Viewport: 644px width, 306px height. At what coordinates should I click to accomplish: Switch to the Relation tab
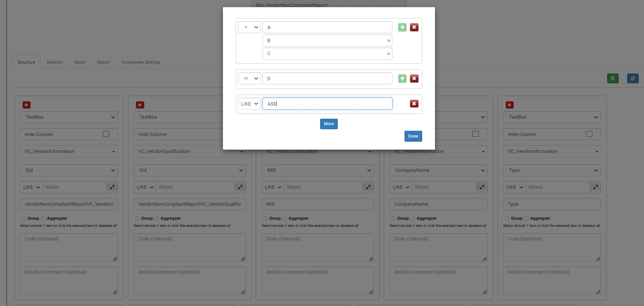[55, 62]
